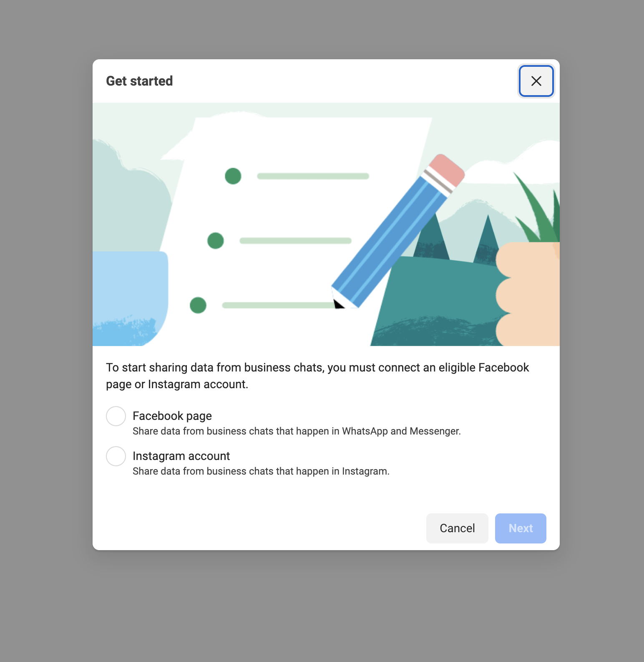Image resolution: width=644 pixels, height=662 pixels.
Task: Click the pink eraser on the pencil
Action: (447, 170)
